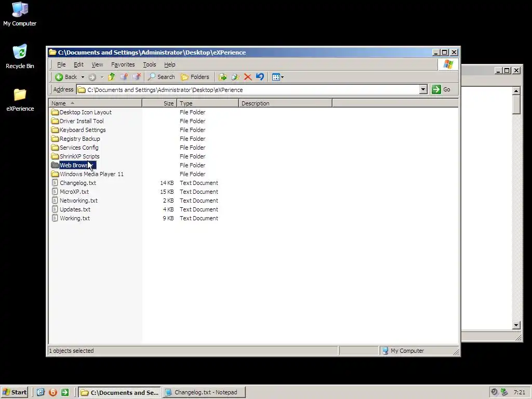
Task: Sort by the Description column header
Action: point(285,103)
